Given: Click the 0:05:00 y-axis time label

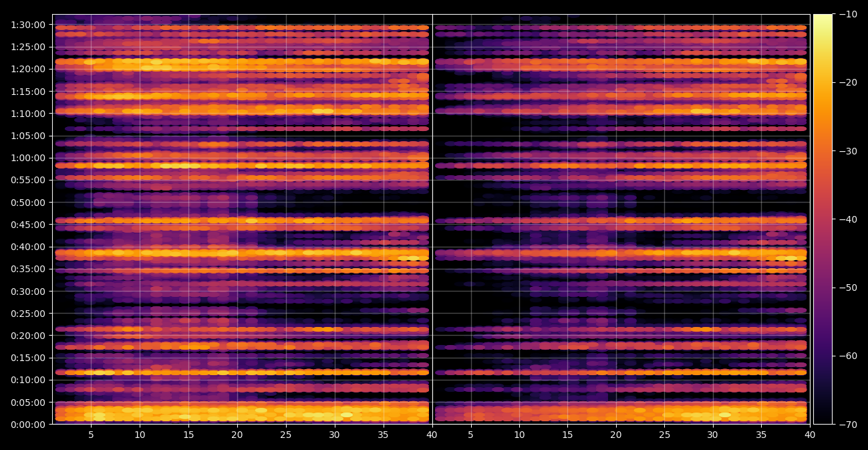Looking at the screenshot, I should tap(29, 402).
